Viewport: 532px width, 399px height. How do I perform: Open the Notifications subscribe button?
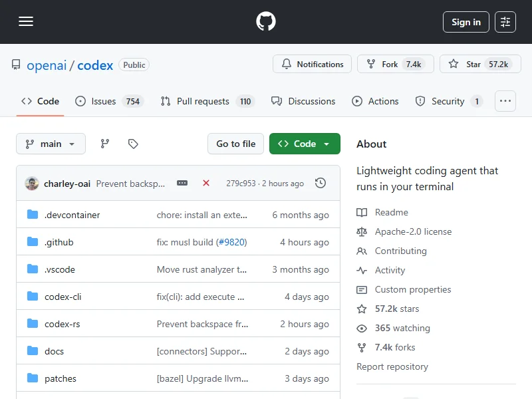point(312,65)
